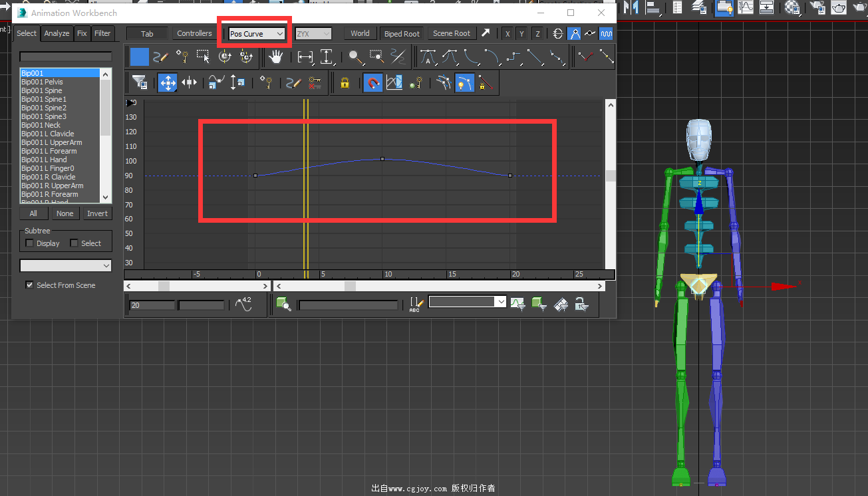Image resolution: width=868 pixels, height=496 pixels.
Task: Click the curve horizontal scrollbar thumb
Action: pos(350,286)
